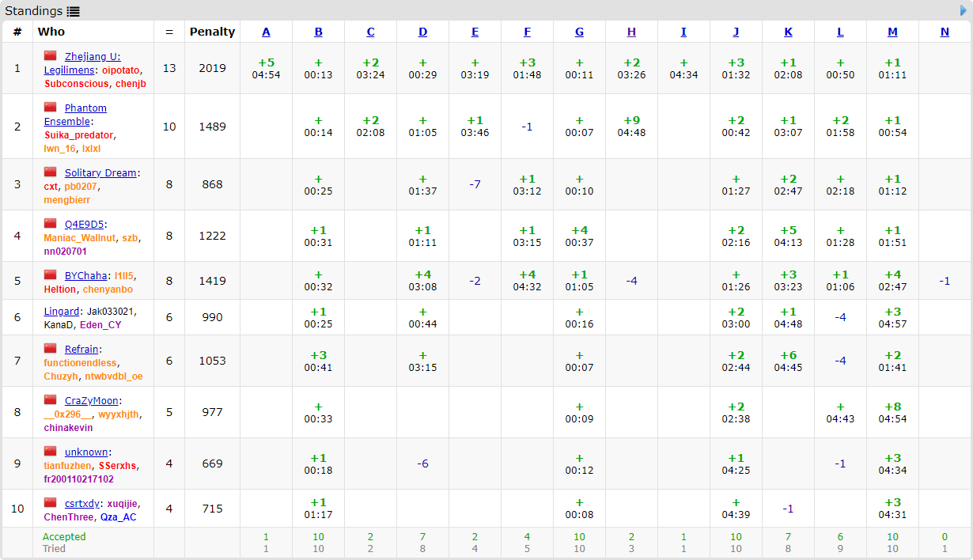
Task: Click Zhejiang U's problem A result cell
Action: coord(266,69)
